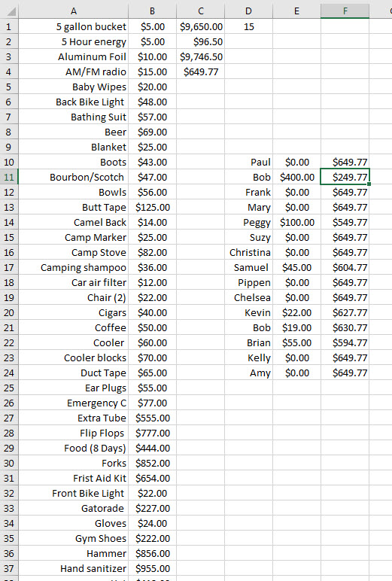Click the $649.77 cell in column C
Image resolution: width=392 pixels, height=581 pixels.
(200, 72)
